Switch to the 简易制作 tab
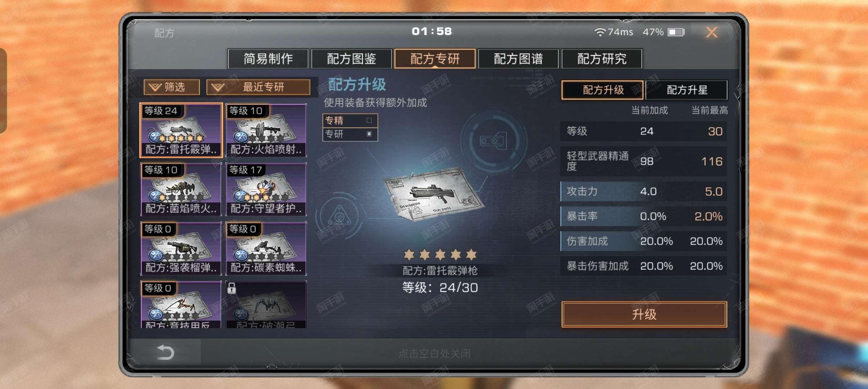The image size is (868, 389). click(268, 59)
